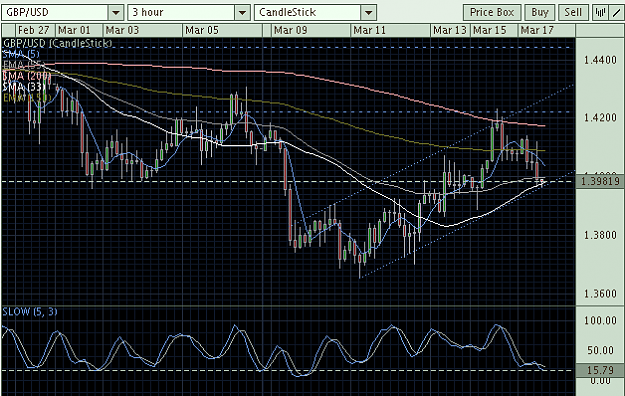Select the Mar 13 date header
This screenshot has width=625, height=396.
pyautogui.click(x=450, y=30)
